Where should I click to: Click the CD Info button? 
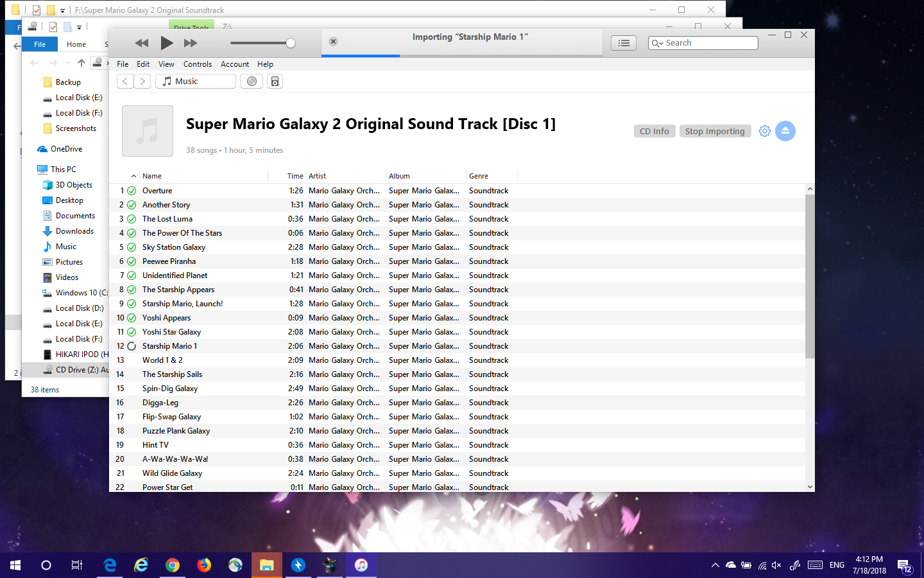[x=654, y=131]
